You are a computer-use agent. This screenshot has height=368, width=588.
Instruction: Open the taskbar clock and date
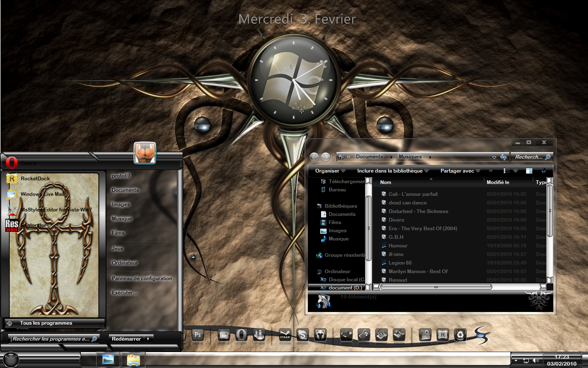coord(562,360)
